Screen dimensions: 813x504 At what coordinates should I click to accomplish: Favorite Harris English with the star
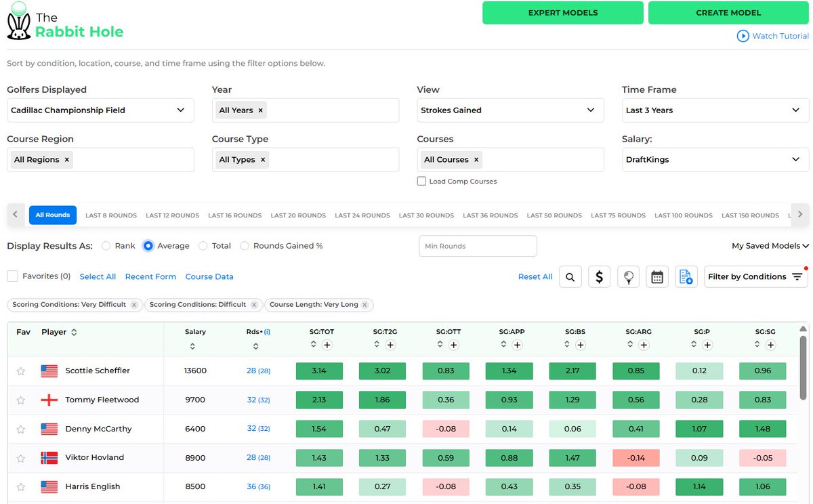(21, 486)
